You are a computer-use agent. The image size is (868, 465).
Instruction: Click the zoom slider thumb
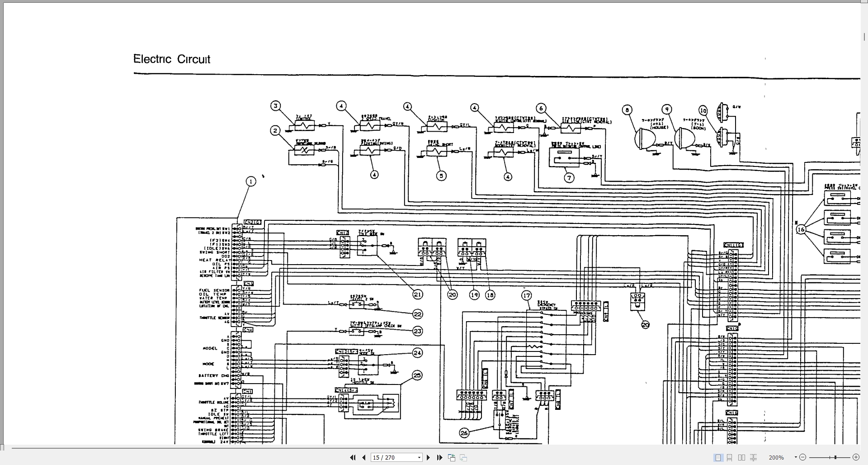pyautogui.click(x=835, y=457)
